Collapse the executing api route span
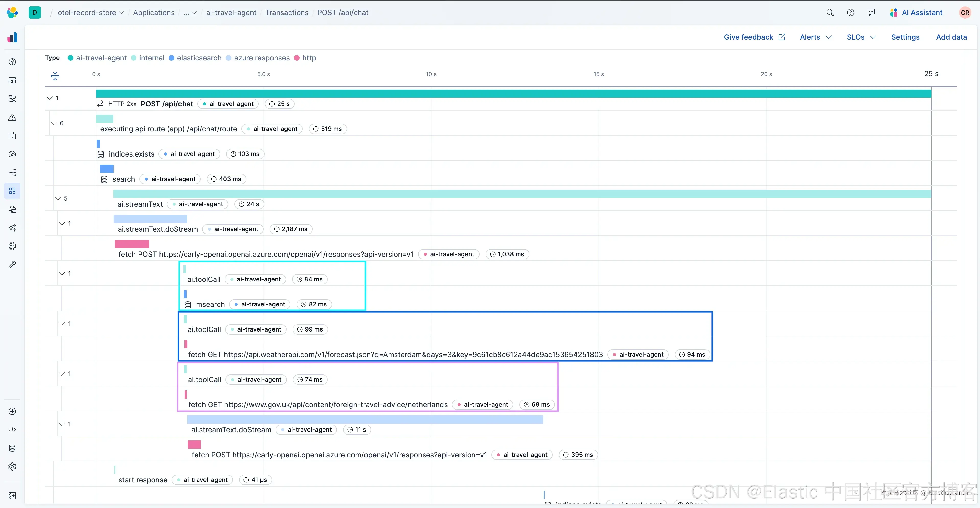This screenshot has width=980, height=508. click(54, 123)
